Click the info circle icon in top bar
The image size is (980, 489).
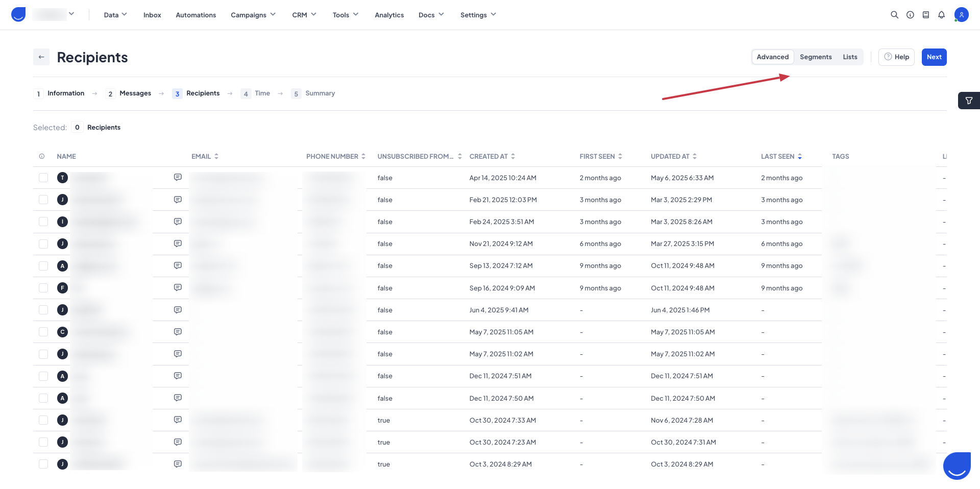click(x=910, y=15)
